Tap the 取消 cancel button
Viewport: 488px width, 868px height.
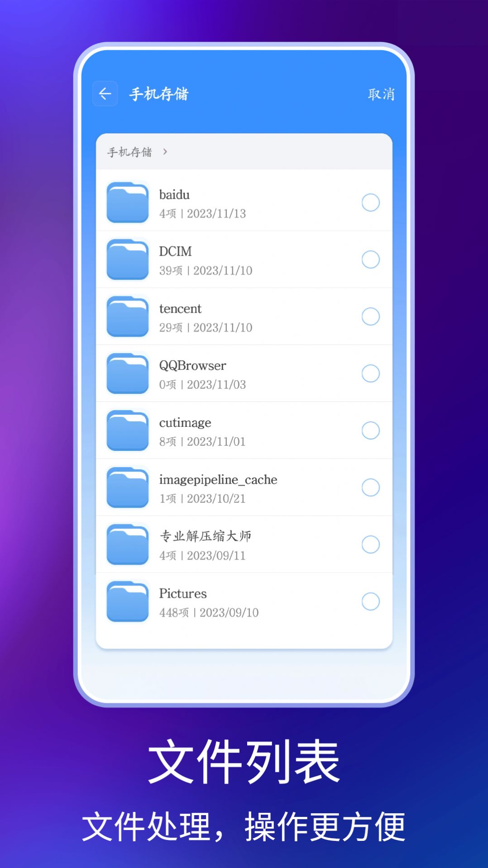381,94
